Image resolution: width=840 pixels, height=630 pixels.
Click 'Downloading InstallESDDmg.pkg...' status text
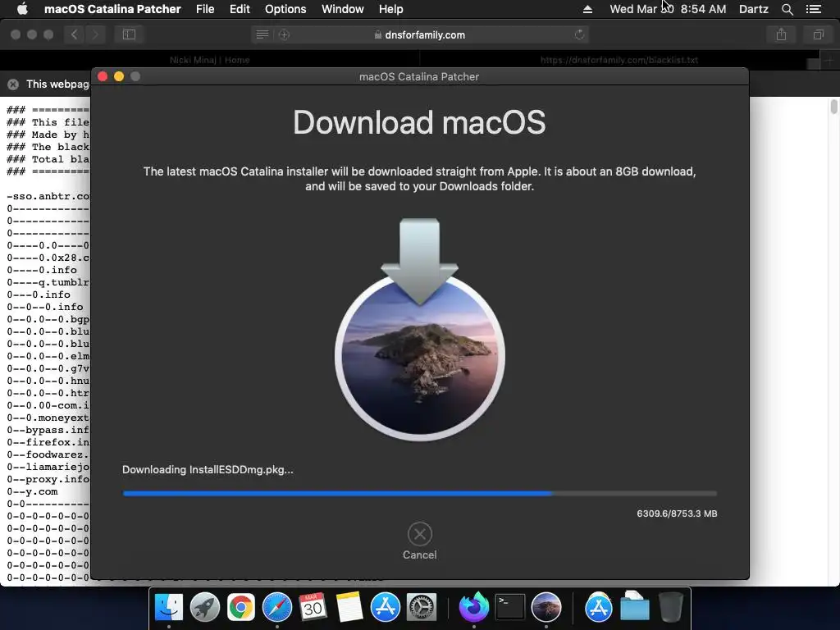208,470
